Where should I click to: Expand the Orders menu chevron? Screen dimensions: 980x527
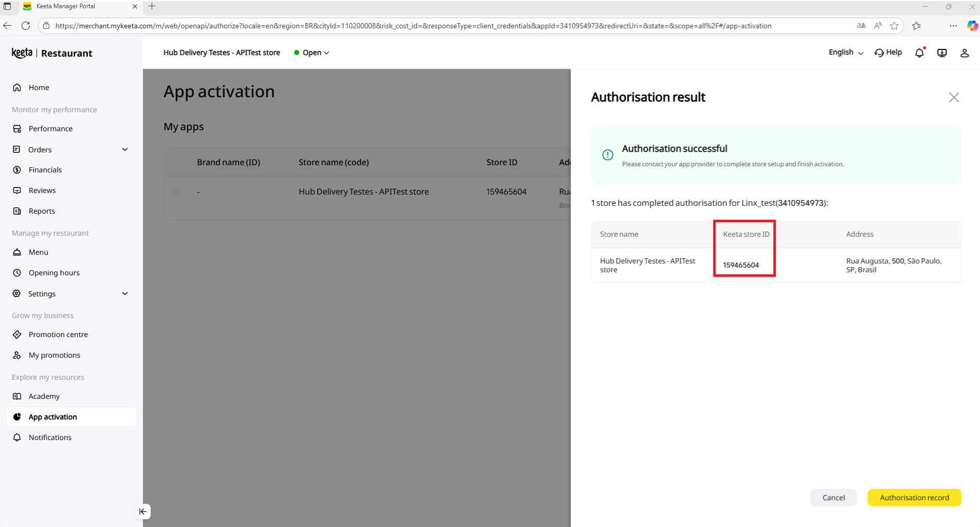tap(125, 149)
